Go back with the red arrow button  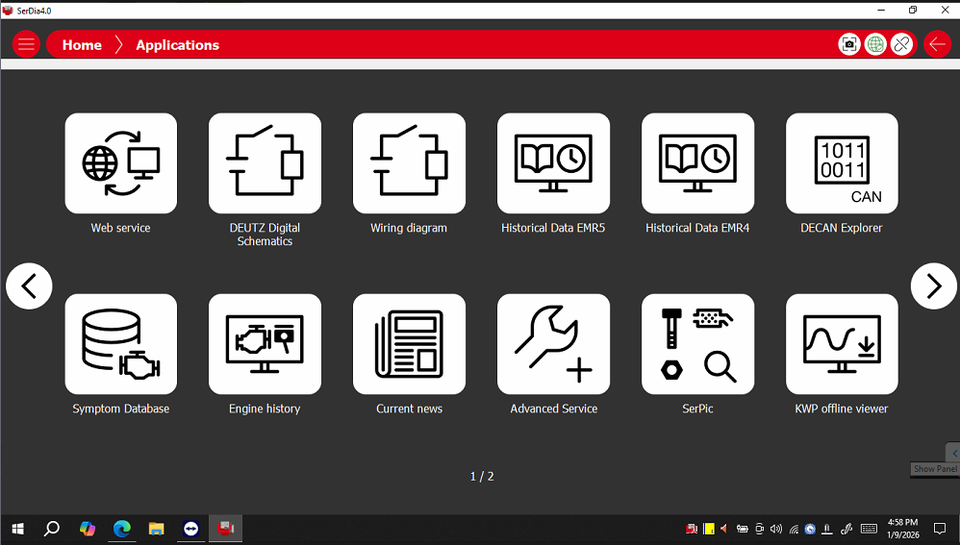[x=937, y=44]
